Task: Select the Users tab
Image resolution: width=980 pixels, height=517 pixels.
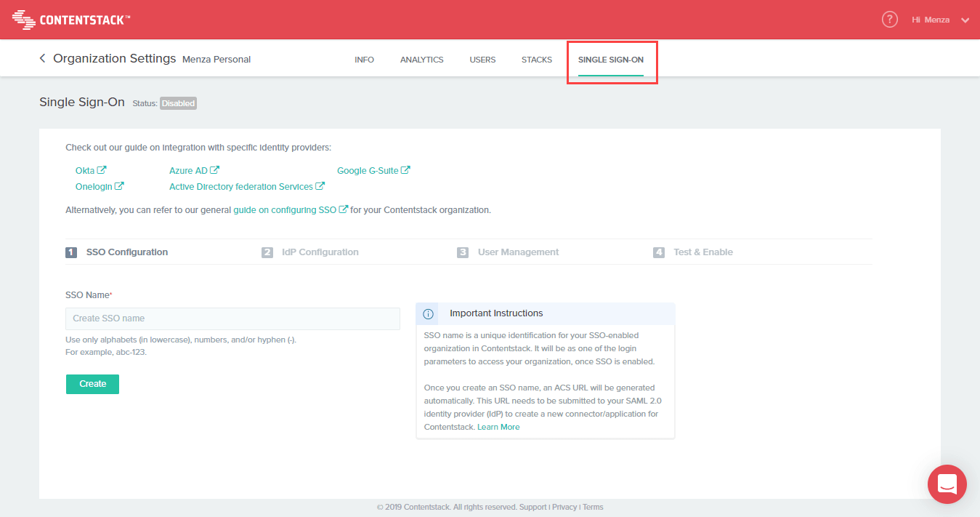Action: tap(482, 60)
